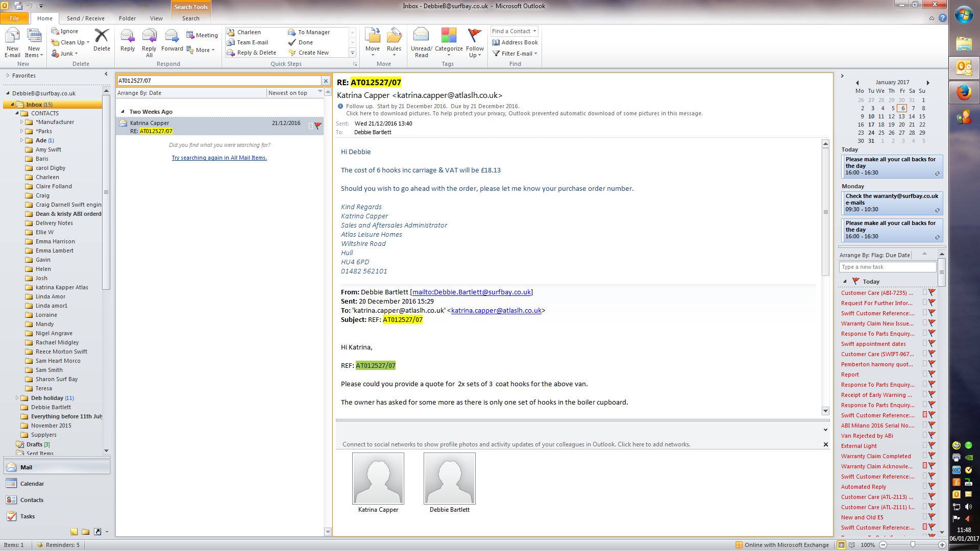Viewport: 980px width, 551px height.
Task: Toggle the flag on Katrina Capper's message
Action: [318, 126]
